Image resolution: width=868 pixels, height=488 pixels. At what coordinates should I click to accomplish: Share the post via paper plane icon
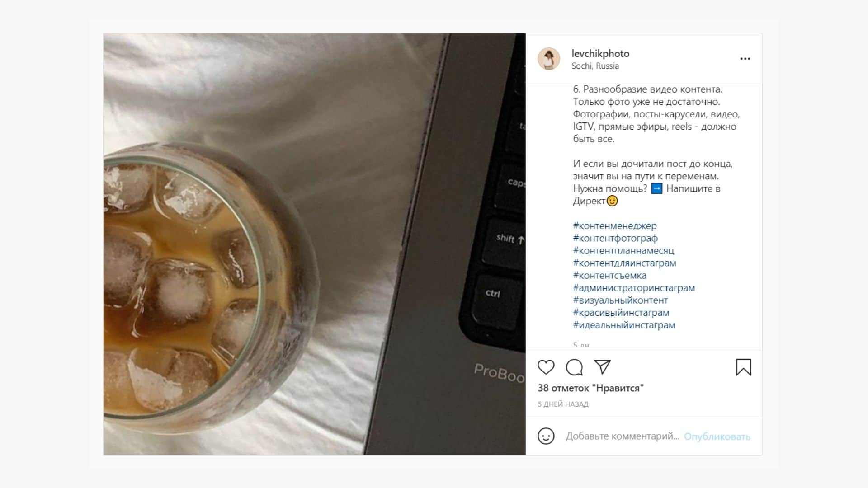(x=603, y=367)
